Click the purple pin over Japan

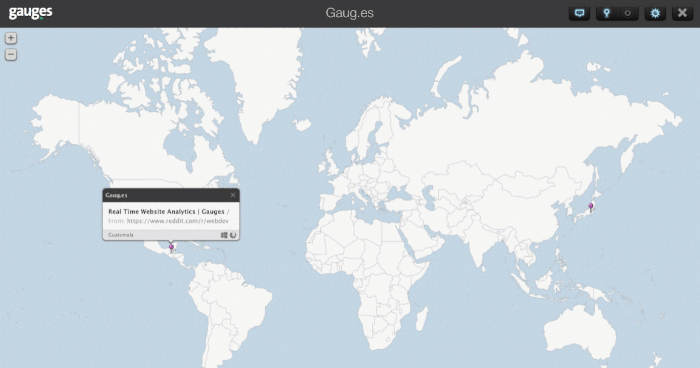(x=591, y=207)
